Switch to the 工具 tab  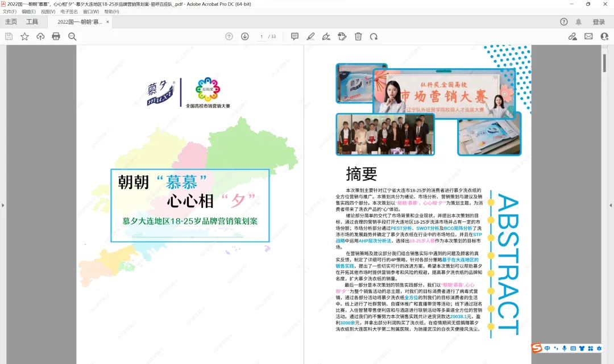tap(31, 22)
